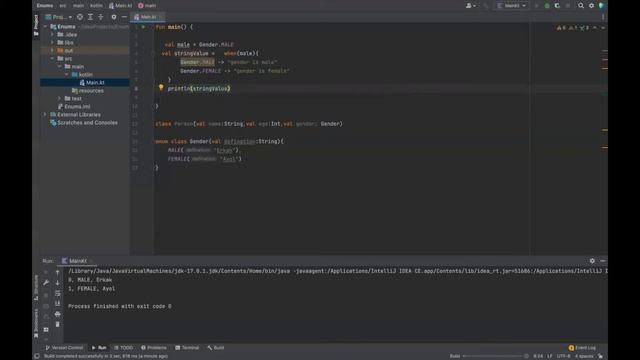
Task: Click the locate-in-project target icon
Action: [80, 17]
